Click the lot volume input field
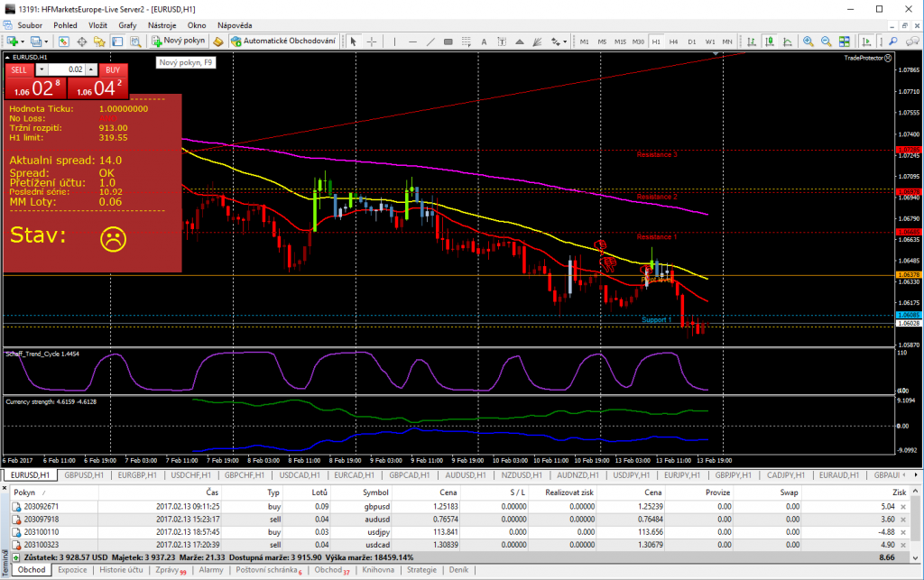Image resolution: width=924 pixels, height=580 pixels. (x=67, y=69)
